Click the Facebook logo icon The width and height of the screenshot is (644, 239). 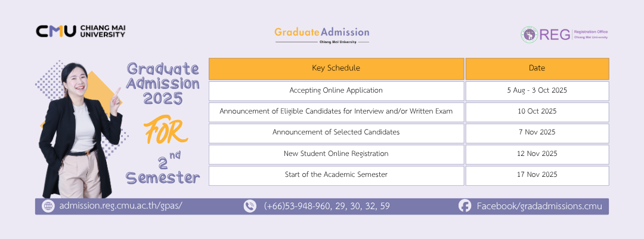tap(465, 206)
